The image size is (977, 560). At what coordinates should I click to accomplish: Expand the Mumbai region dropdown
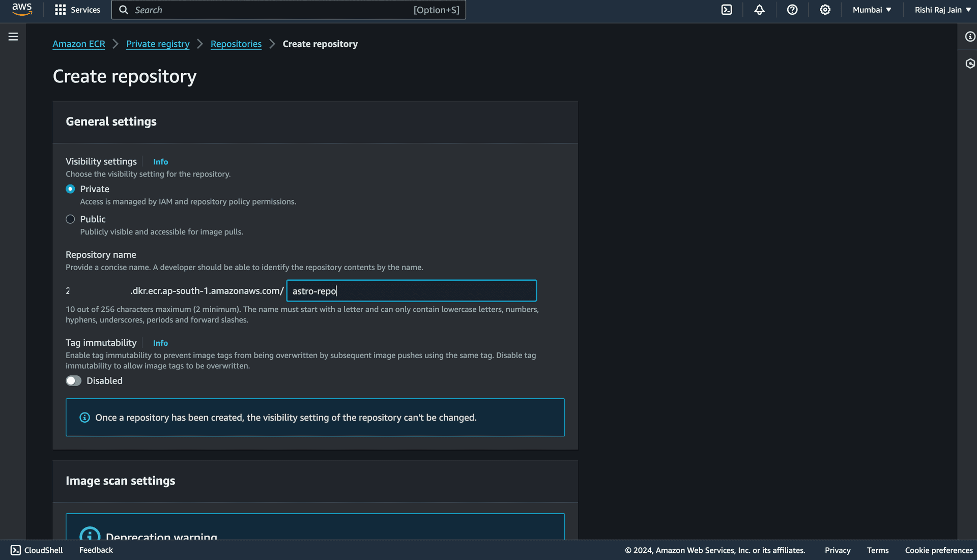coord(872,10)
